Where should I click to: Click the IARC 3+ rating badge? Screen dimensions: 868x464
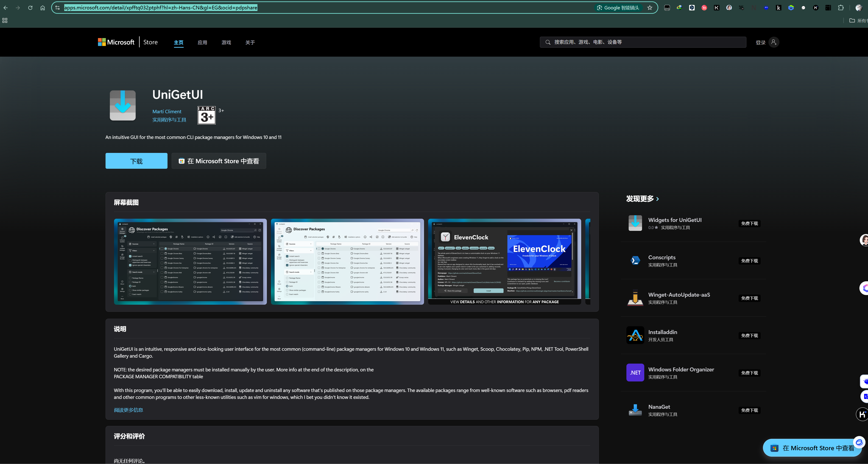(206, 115)
